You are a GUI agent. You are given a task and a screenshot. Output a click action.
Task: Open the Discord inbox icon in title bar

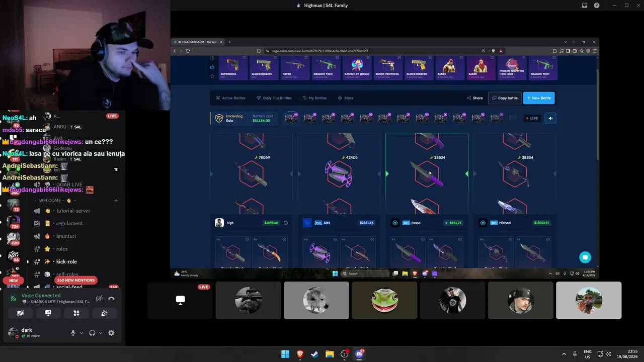click(585, 6)
